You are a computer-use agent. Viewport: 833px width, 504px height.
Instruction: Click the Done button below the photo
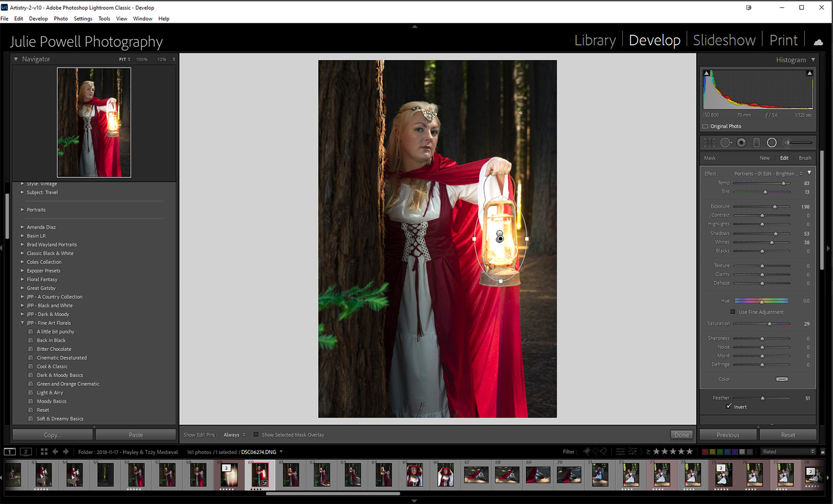tap(681, 435)
